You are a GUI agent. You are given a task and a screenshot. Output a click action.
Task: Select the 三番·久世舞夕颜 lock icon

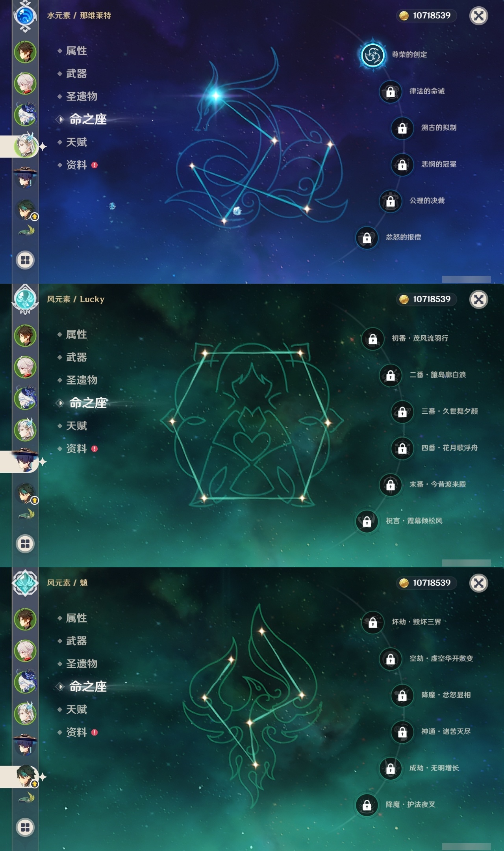click(x=402, y=412)
